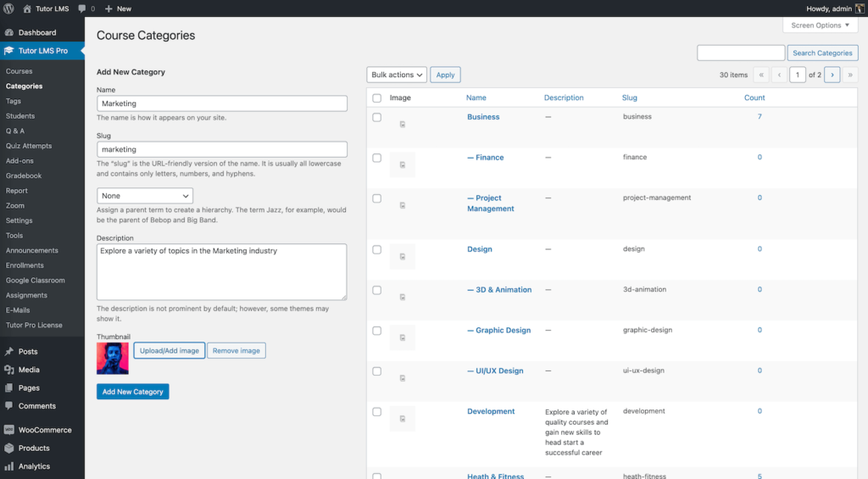Click the Analytics bar chart icon

pyautogui.click(x=8, y=466)
